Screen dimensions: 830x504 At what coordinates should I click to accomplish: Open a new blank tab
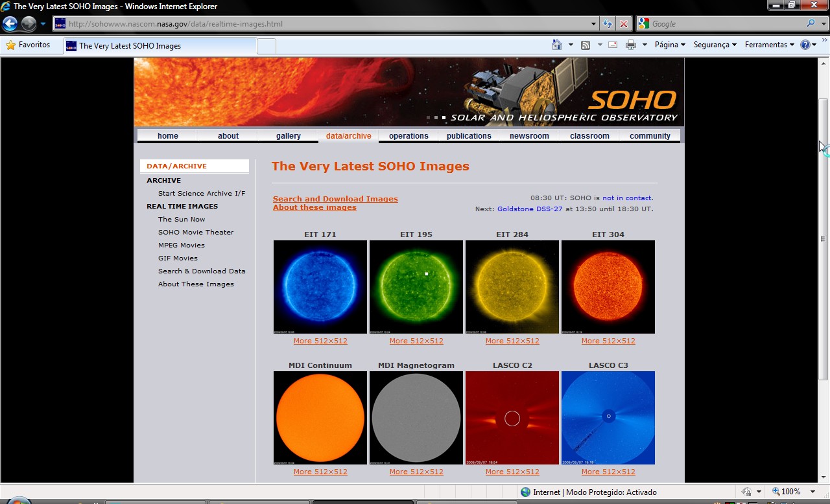coord(267,46)
